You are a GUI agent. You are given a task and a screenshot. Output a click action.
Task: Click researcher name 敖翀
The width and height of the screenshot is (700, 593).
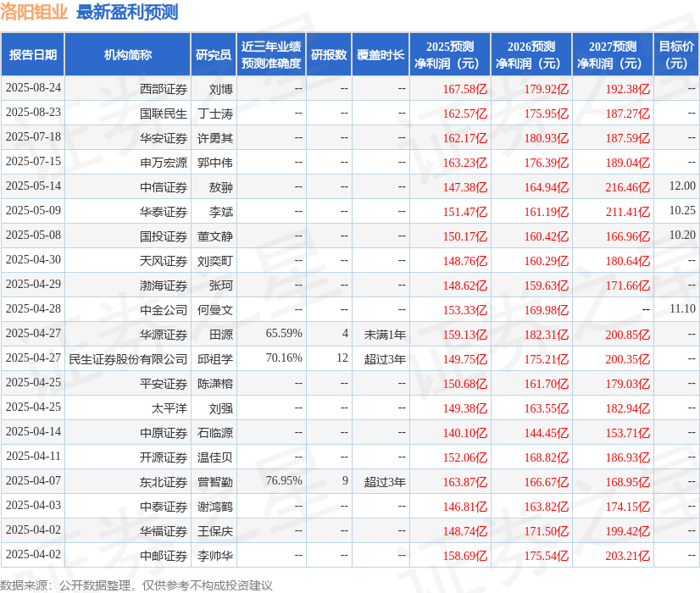221,187
